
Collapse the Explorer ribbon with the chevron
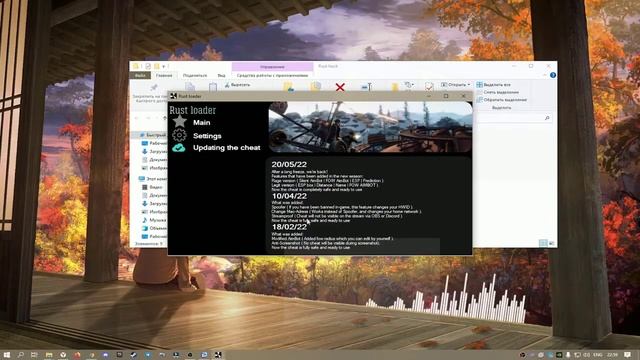click(x=545, y=75)
